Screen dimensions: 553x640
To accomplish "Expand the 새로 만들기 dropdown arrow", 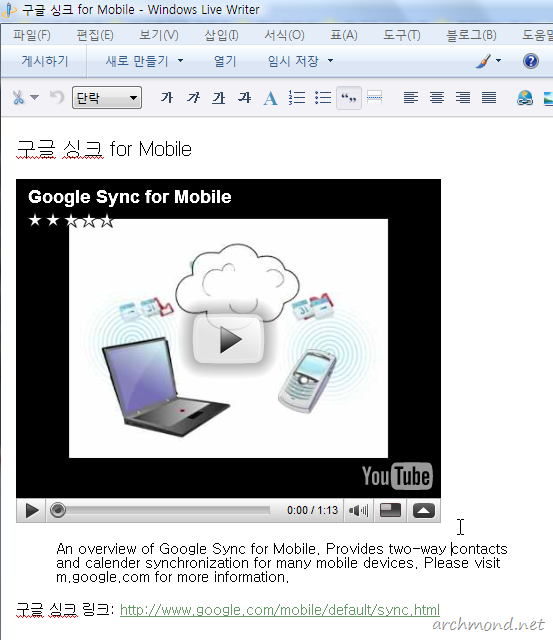I will click(180, 61).
